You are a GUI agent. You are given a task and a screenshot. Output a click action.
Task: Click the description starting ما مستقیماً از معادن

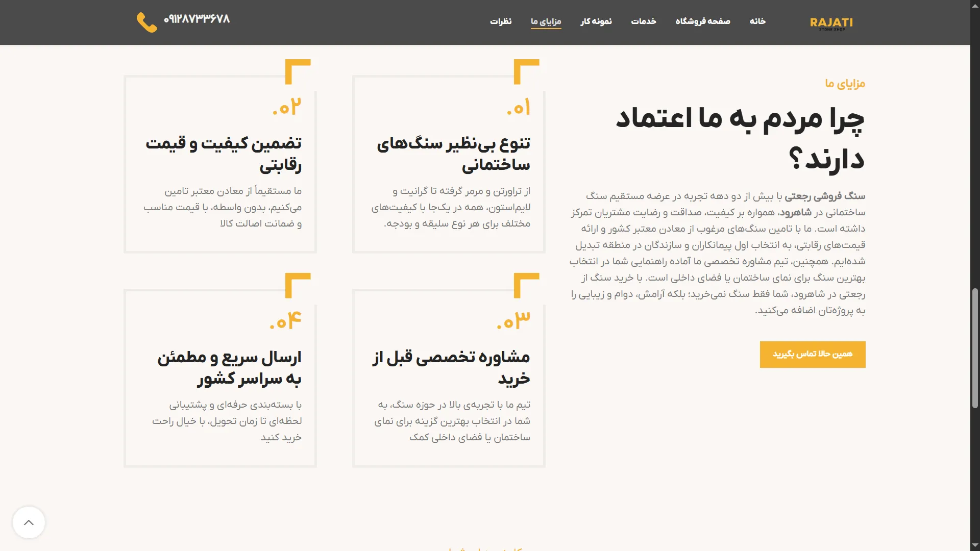click(x=223, y=207)
